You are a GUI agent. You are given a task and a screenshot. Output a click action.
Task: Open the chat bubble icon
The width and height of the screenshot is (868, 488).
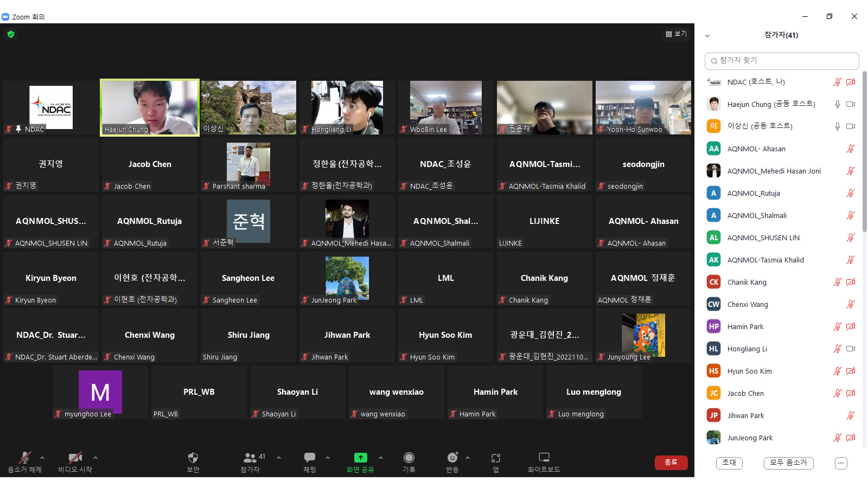(x=310, y=457)
